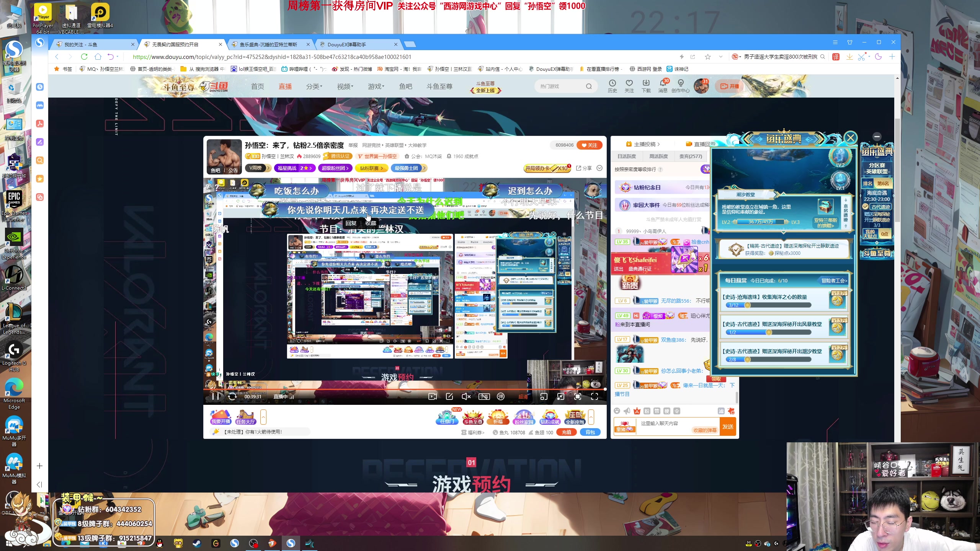This screenshot has width=980, height=551.
Task: Click the 充值 recharge button
Action: coord(567,432)
